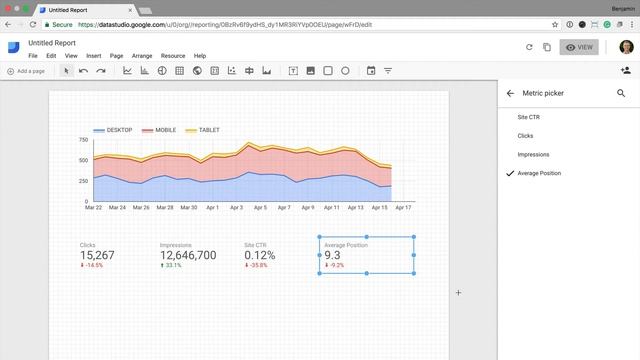Insert a time series chart
640x360 pixels.
127,71
